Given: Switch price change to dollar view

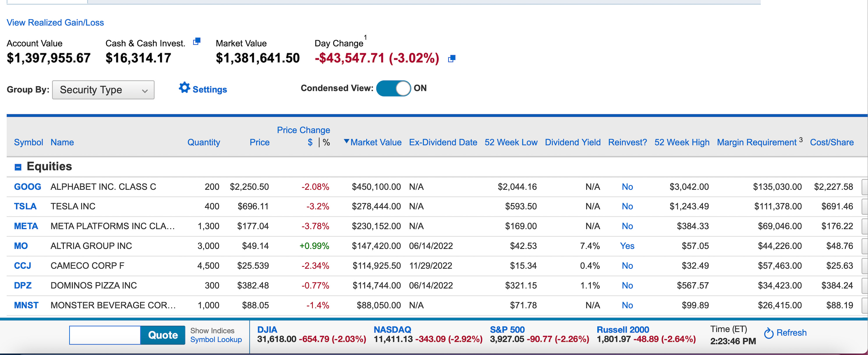Looking at the screenshot, I should (310, 143).
